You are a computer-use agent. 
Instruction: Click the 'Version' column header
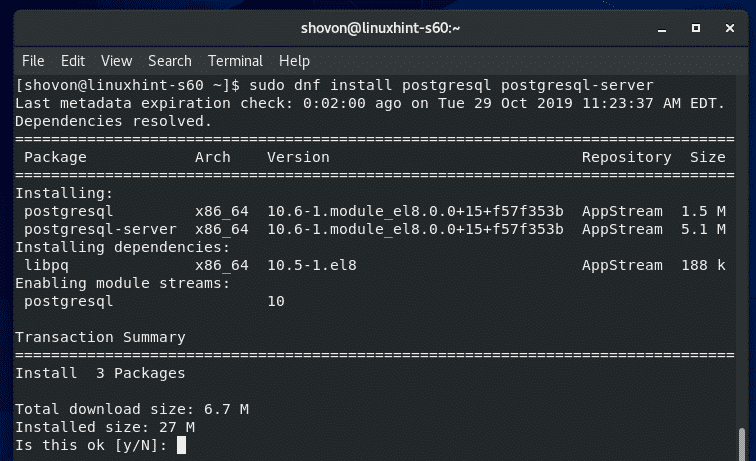[x=298, y=157]
